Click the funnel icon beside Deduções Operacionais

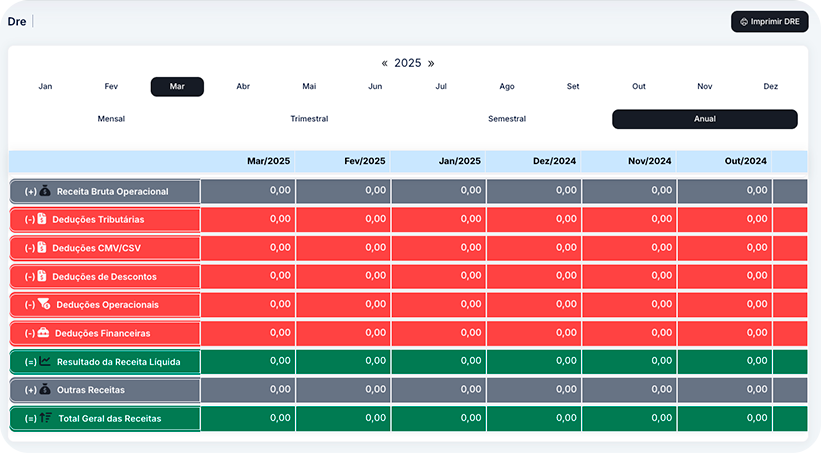44,304
